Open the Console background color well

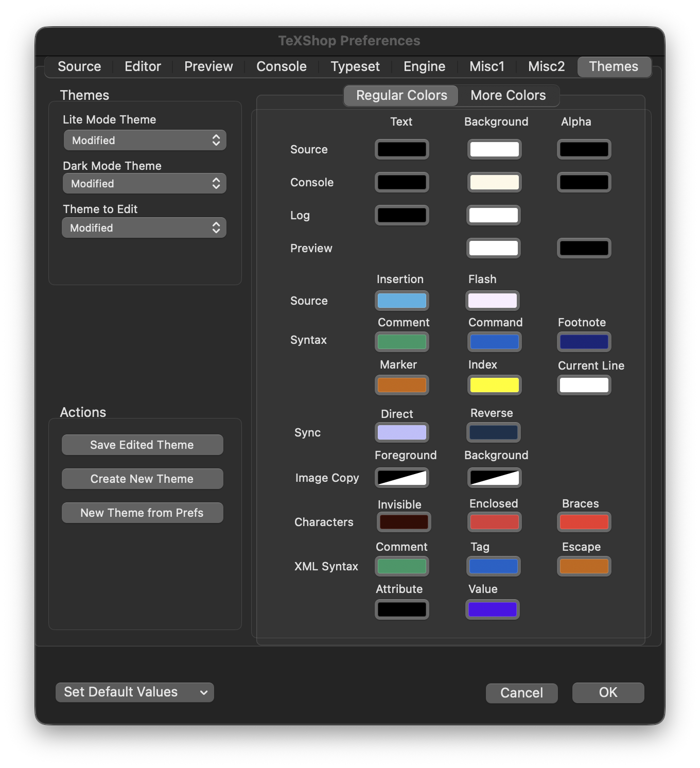coord(494,182)
